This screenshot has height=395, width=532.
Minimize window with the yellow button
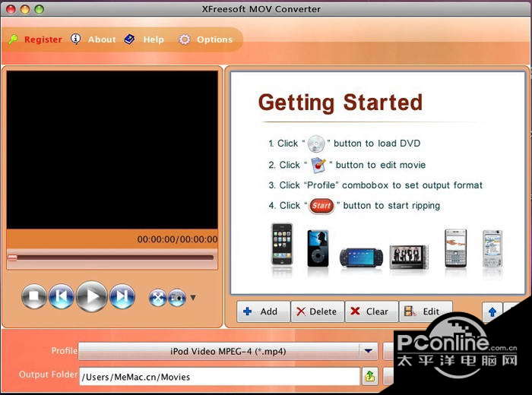[25, 9]
